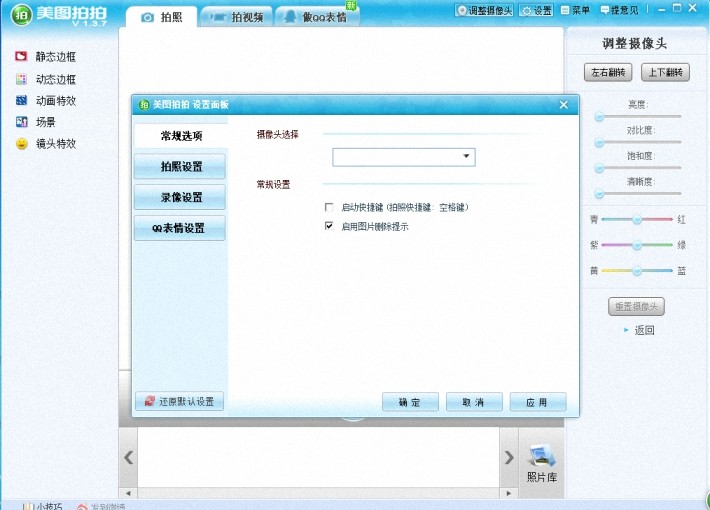Click the 静态边框 sidebar icon
Viewport: 710px width, 510px height.
click(x=21, y=56)
